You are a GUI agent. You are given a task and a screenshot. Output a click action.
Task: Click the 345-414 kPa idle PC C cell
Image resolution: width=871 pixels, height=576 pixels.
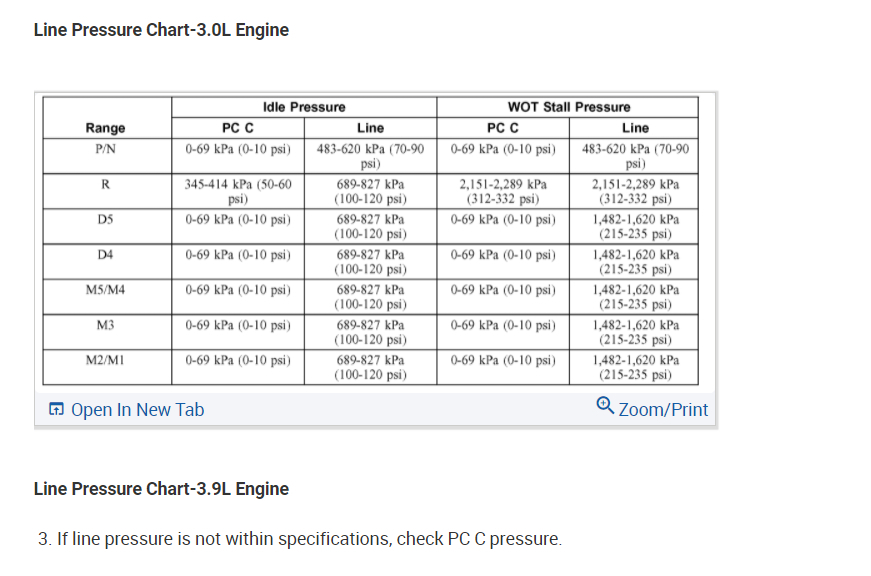click(x=238, y=191)
